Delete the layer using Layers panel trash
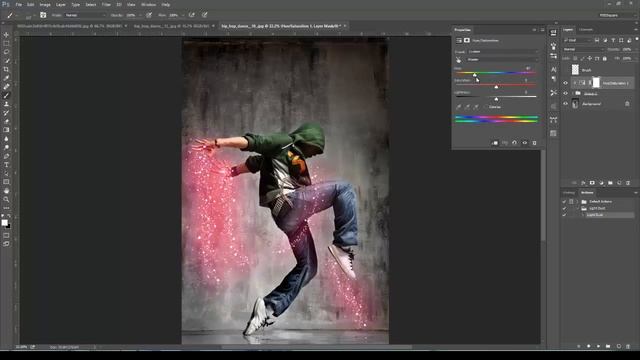Screen dimensions: 640x360 (628, 183)
